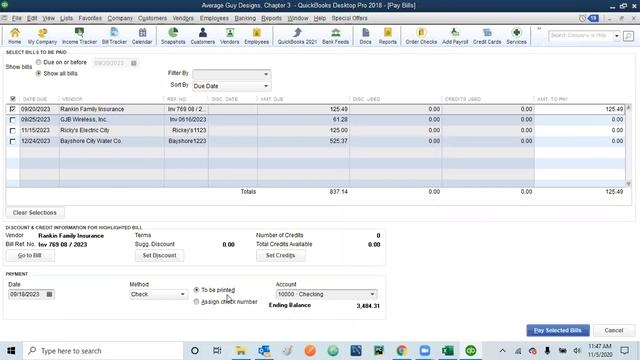Show hidden system tray icons
Screen dimensions: 640x360
coord(502,351)
